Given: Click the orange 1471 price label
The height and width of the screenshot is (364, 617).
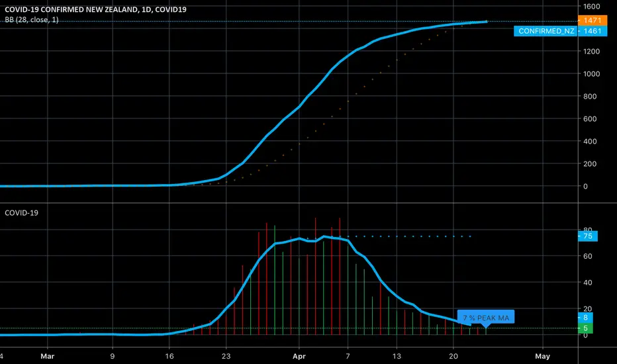Looking at the screenshot, I should pyautogui.click(x=593, y=20).
